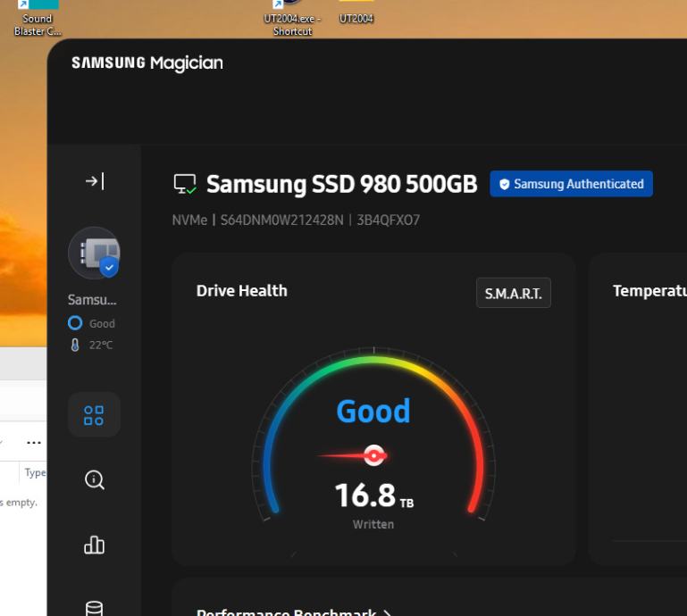Open the Temperature panel header
The image size is (687, 616).
pyautogui.click(x=649, y=291)
